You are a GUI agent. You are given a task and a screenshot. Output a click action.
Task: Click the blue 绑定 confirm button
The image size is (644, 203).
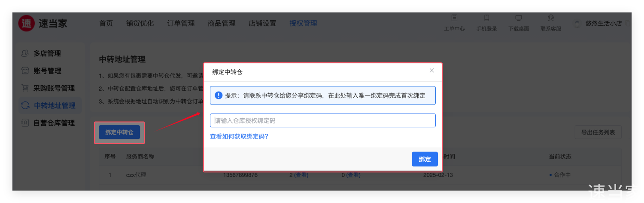pos(425,159)
